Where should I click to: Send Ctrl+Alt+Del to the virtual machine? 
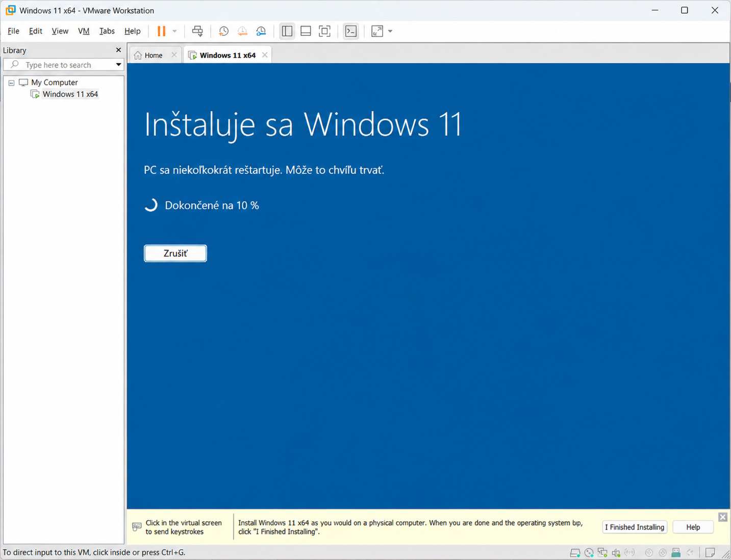[x=197, y=31]
